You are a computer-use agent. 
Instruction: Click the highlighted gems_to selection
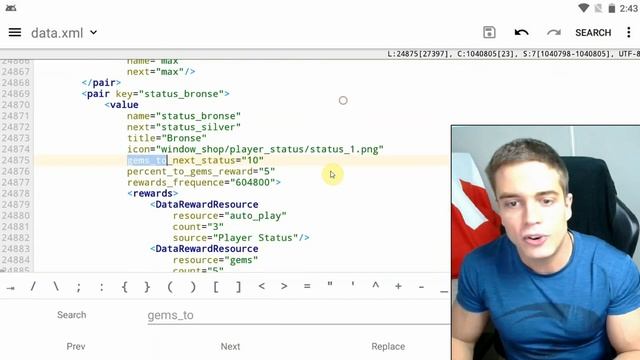tap(147, 160)
